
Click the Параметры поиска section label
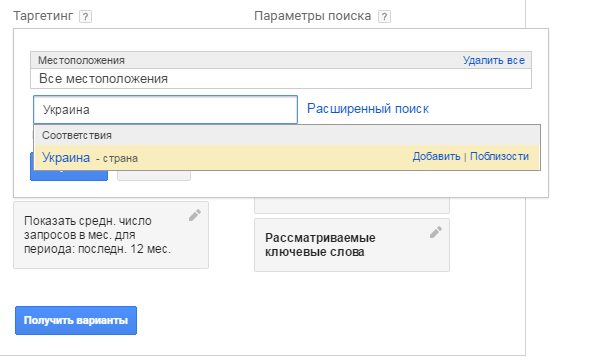coord(313,16)
